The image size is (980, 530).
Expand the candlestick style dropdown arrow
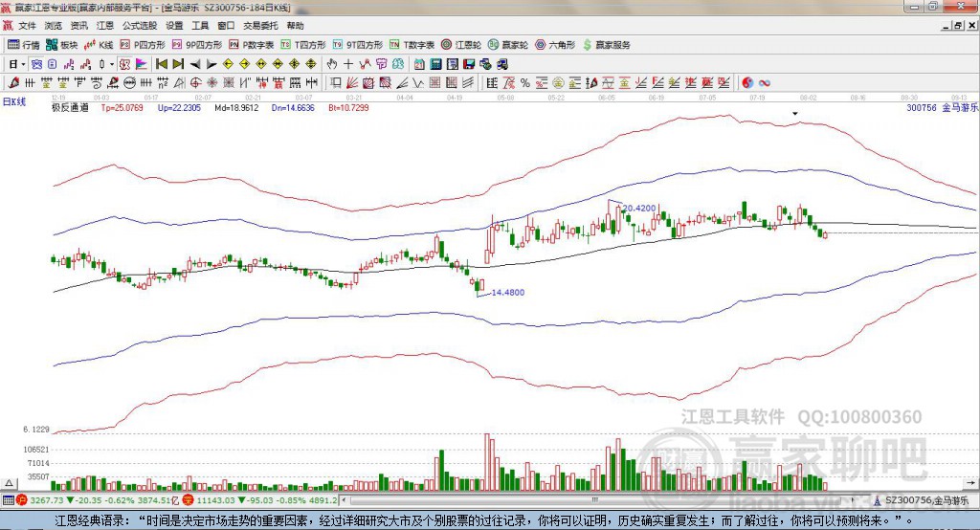click(112, 64)
